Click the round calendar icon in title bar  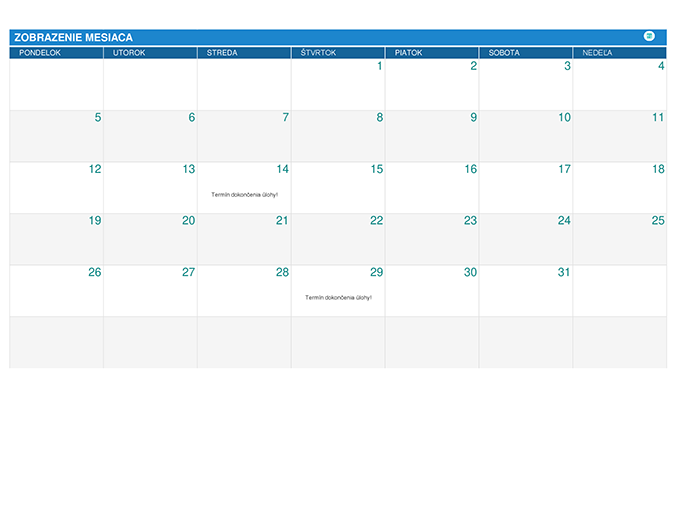649,36
